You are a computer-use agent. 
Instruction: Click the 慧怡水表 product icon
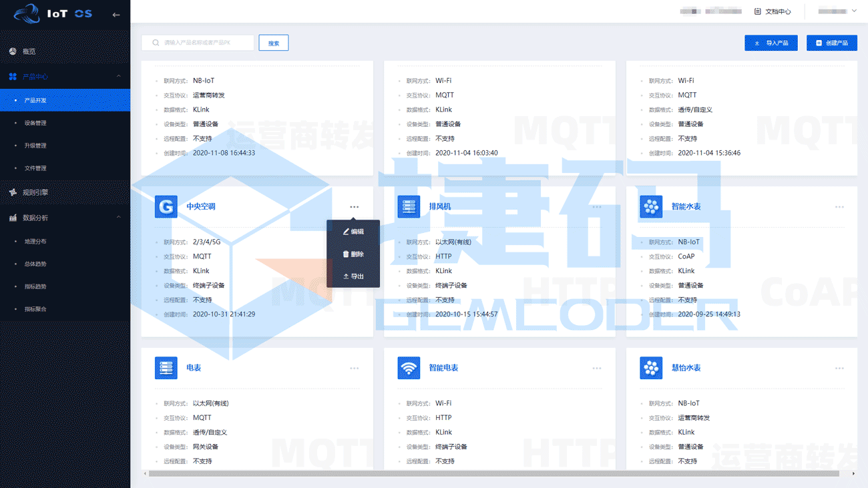click(x=651, y=368)
